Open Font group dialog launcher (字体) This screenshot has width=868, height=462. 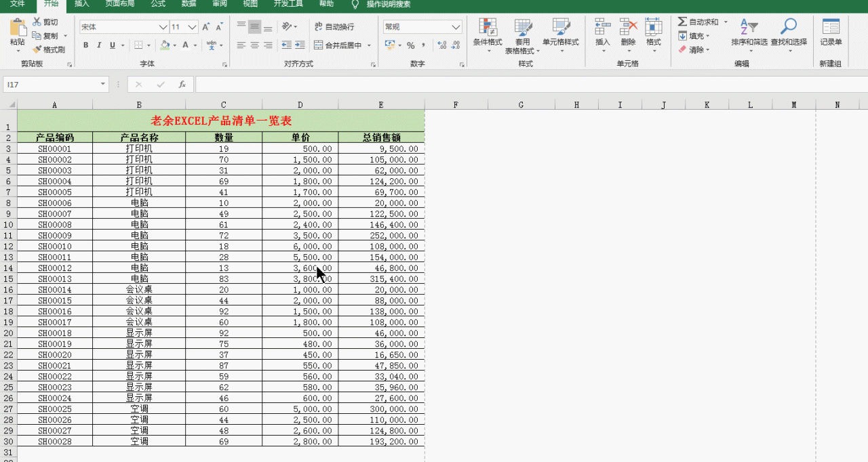224,64
